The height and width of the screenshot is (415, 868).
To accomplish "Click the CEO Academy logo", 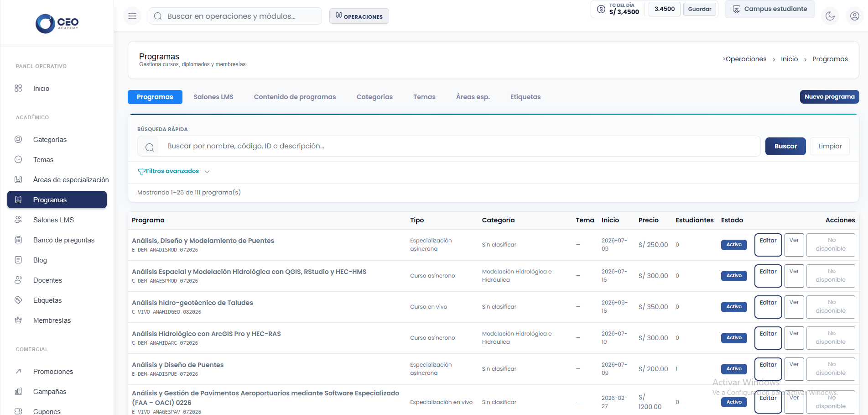I will [x=57, y=23].
